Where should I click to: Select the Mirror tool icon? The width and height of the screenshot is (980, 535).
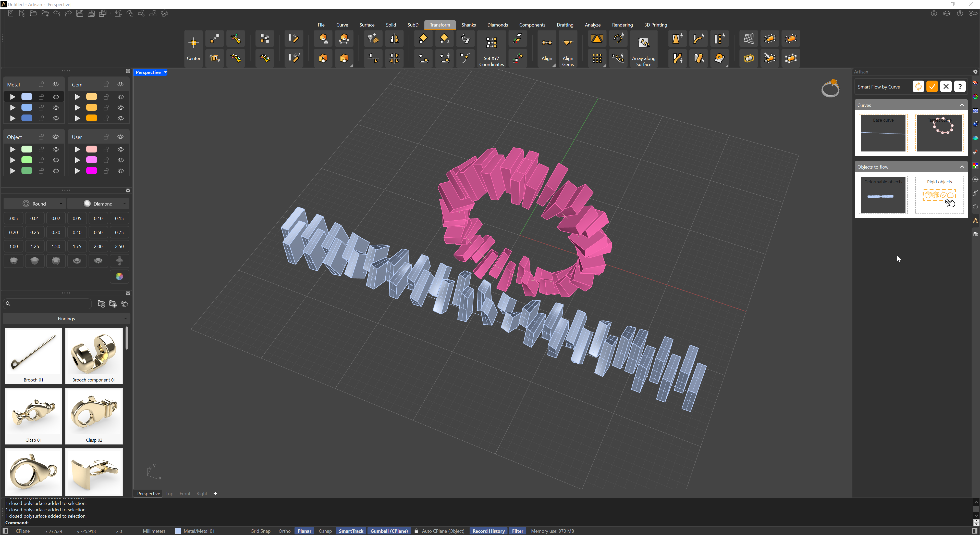(x=394, y=39)
